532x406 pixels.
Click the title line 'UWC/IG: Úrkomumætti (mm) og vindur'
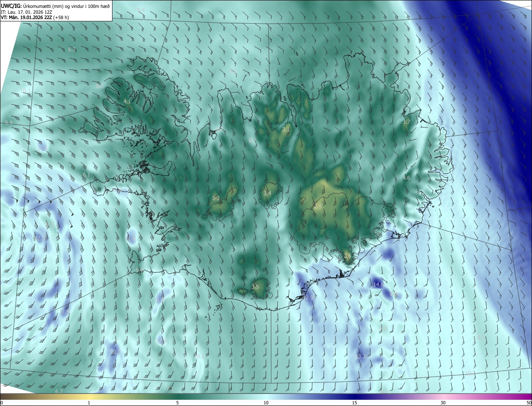pyautogui.click(x=55, y=5)
